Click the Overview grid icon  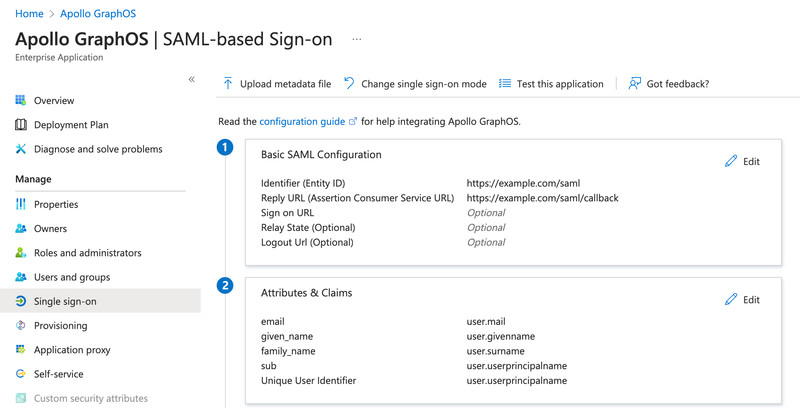pyautogui.click(x=20, y=100)
